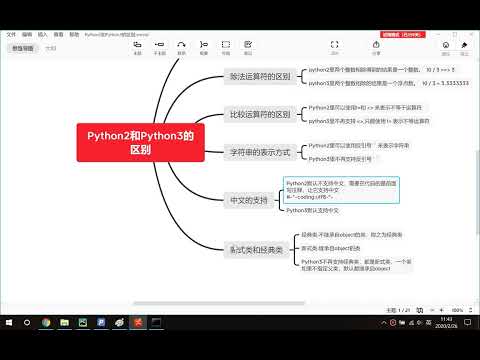Open the Icon marker panel
480x360 pixels.
tap(446, 45)
